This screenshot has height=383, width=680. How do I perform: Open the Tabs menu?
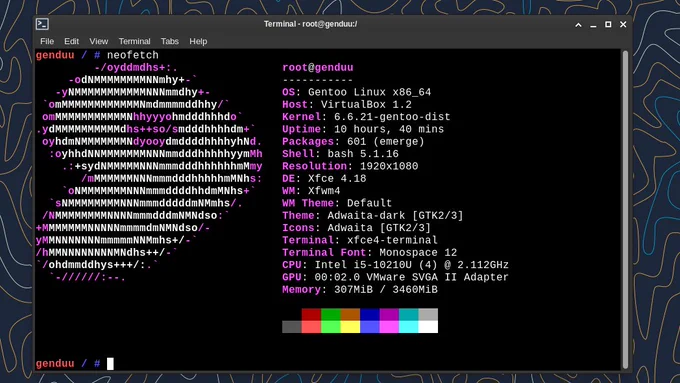click(x=170, y=41)
